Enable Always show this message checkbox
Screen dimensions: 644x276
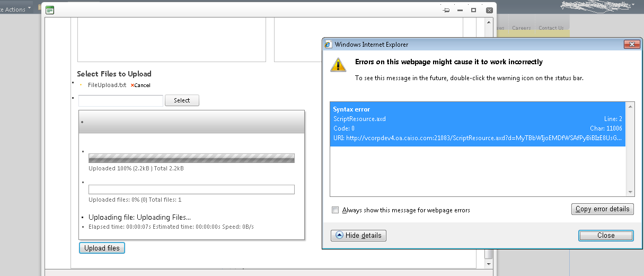point(335,210)
